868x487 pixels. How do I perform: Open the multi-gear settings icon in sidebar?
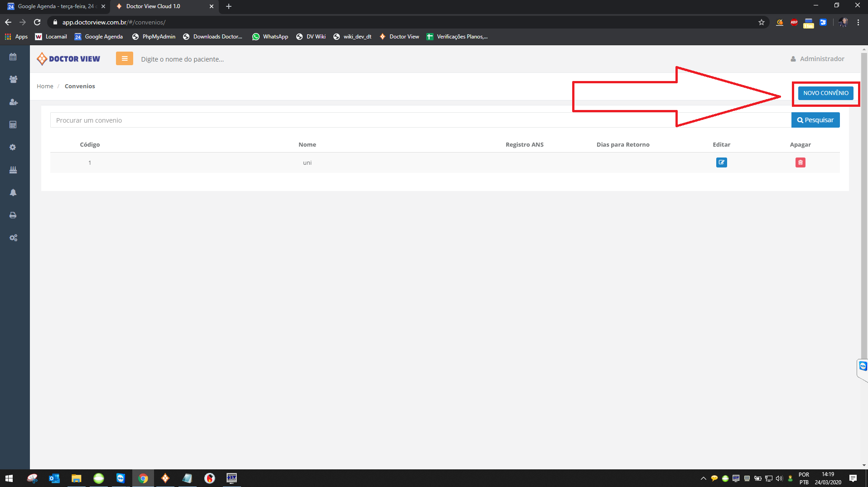pyautogui.click(x=13, y=238)
